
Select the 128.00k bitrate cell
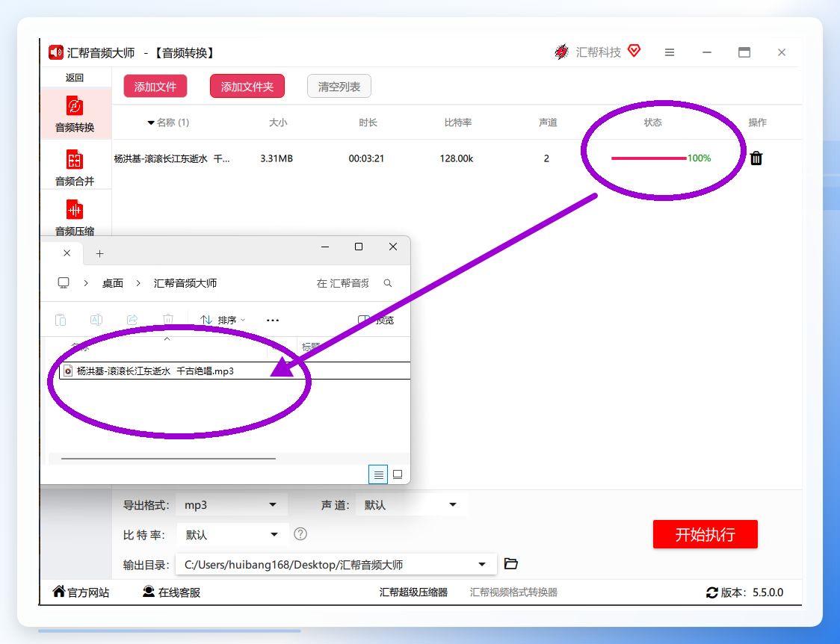point(457,158)
